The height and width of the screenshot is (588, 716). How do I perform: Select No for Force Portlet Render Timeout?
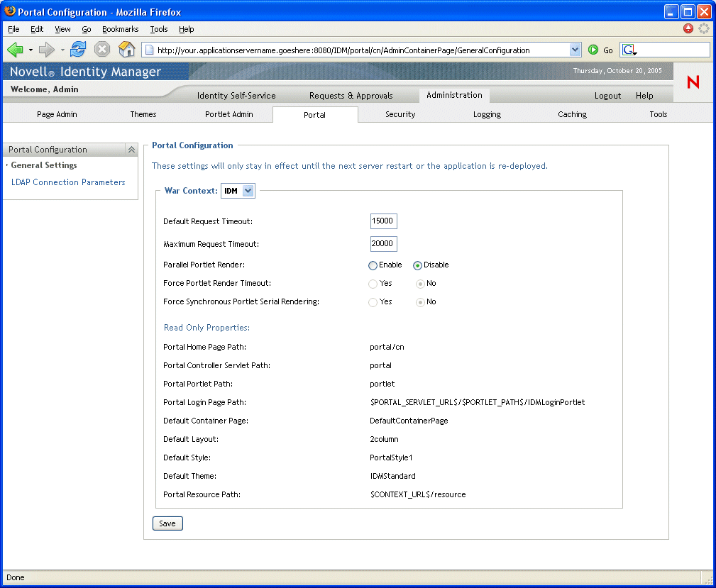click(x=420, y=284)
